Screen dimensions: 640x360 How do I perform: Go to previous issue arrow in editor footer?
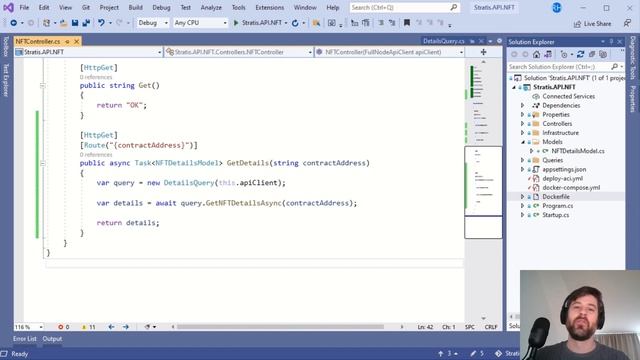[x=111, y=327]
